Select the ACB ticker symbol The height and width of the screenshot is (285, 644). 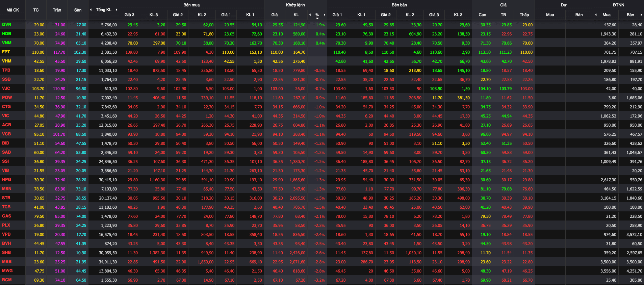6,125
